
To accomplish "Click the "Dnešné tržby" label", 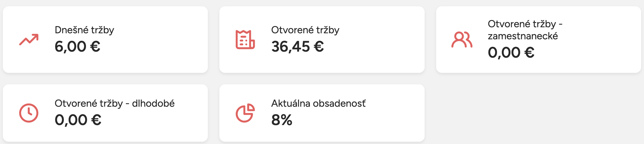I will point(84,30).
